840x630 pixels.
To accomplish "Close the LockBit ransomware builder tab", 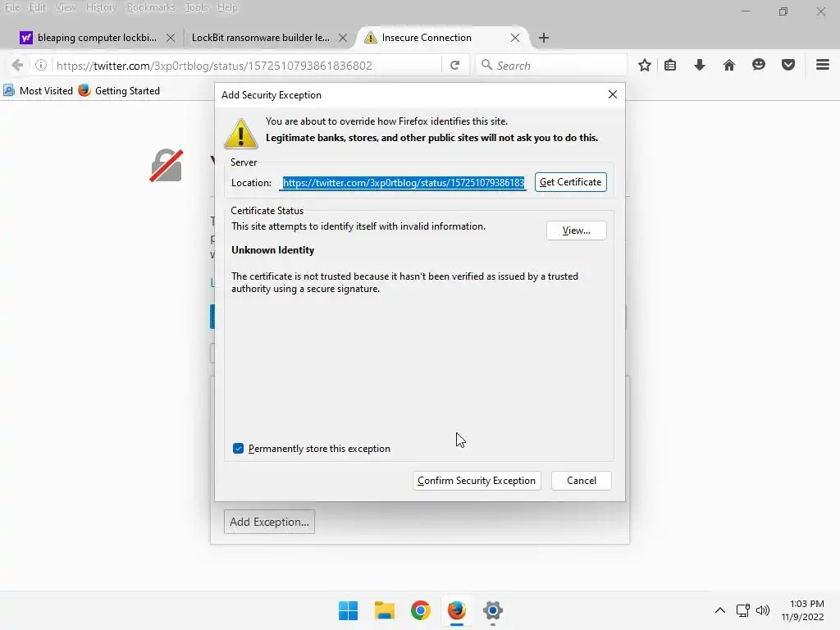I will 344,38.
